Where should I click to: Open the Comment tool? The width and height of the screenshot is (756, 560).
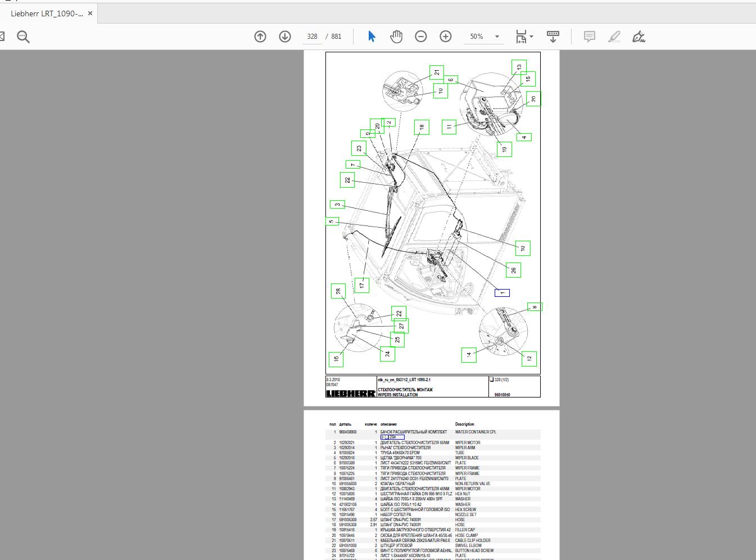pyautogui.click(x=589, y=36)
